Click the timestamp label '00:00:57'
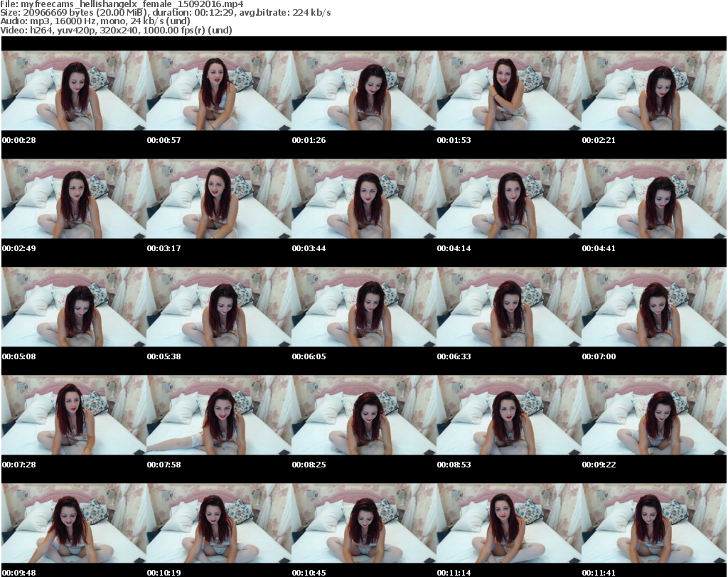The image size is (728, 577). tap(164, 140)
